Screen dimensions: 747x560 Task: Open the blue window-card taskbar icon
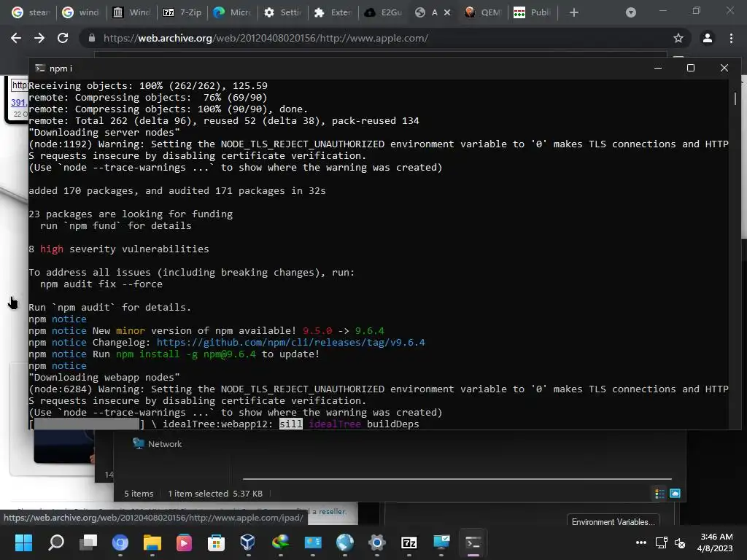point(313,542)
